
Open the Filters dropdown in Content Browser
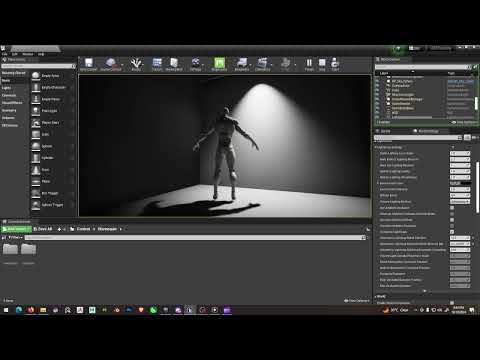point(15,237)
